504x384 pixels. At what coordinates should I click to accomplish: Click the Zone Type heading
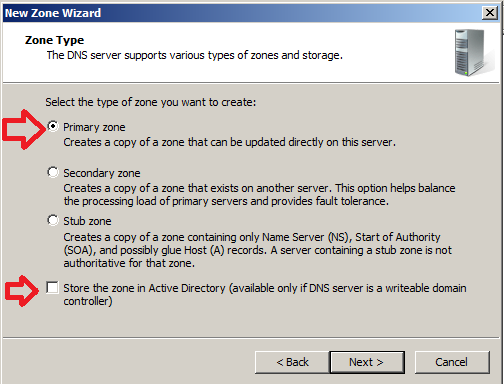tap(54, 40)
